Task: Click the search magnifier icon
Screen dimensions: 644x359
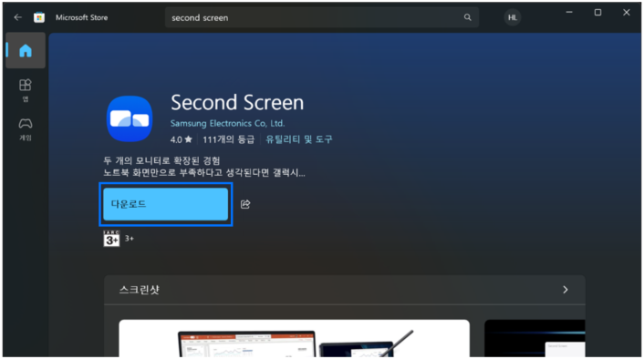Action: (x=467, y=17)
